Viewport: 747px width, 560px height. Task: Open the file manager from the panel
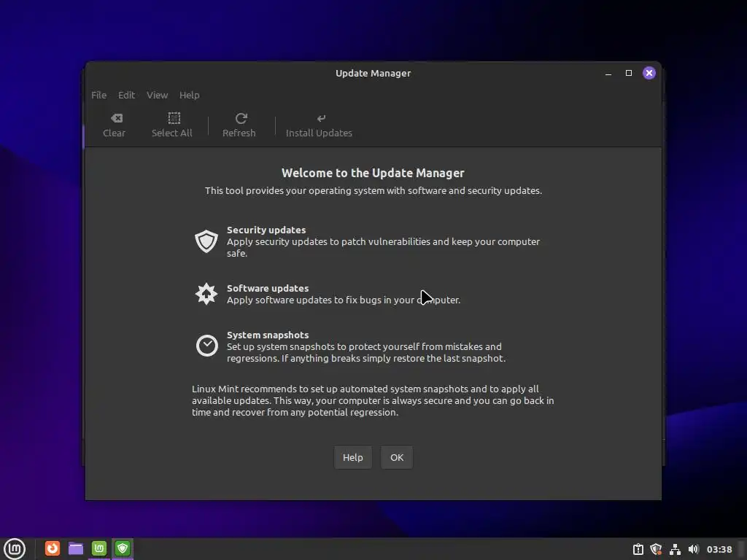76,548
